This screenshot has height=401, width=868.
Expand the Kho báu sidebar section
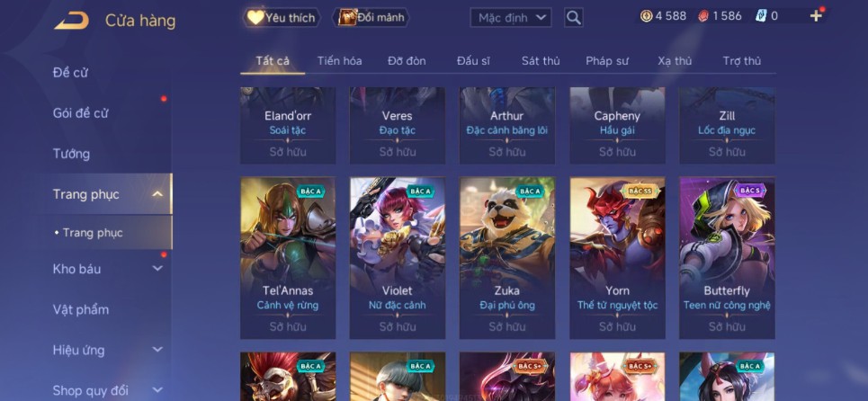(x=157, y=269)
